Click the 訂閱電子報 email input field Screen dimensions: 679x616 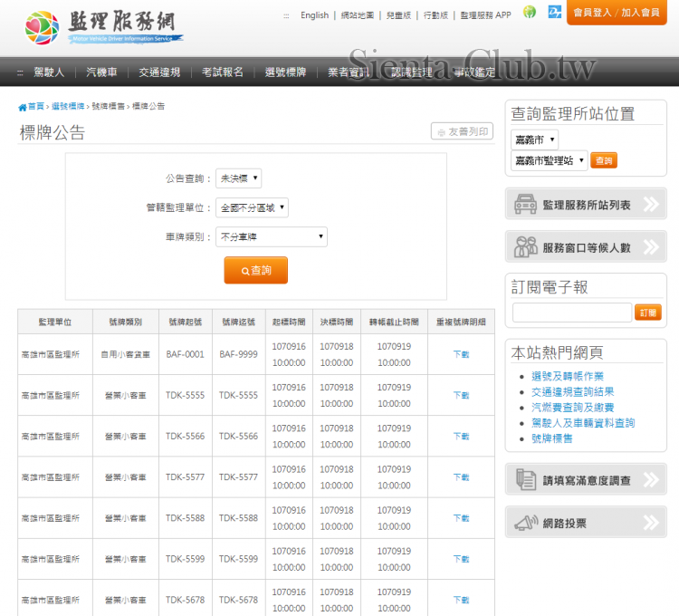(x=571, y=313)
